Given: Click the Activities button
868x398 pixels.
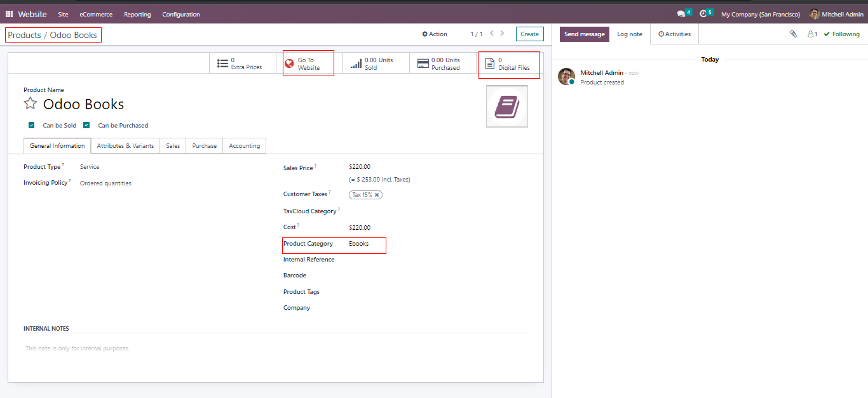Looking at the screenshot, I should pyautogui.click(x=674, y=34).
